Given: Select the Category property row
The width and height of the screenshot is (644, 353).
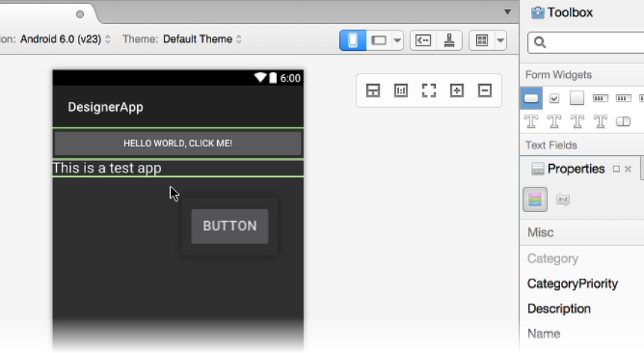Looking at the screenshot, I should click(582, 259).
